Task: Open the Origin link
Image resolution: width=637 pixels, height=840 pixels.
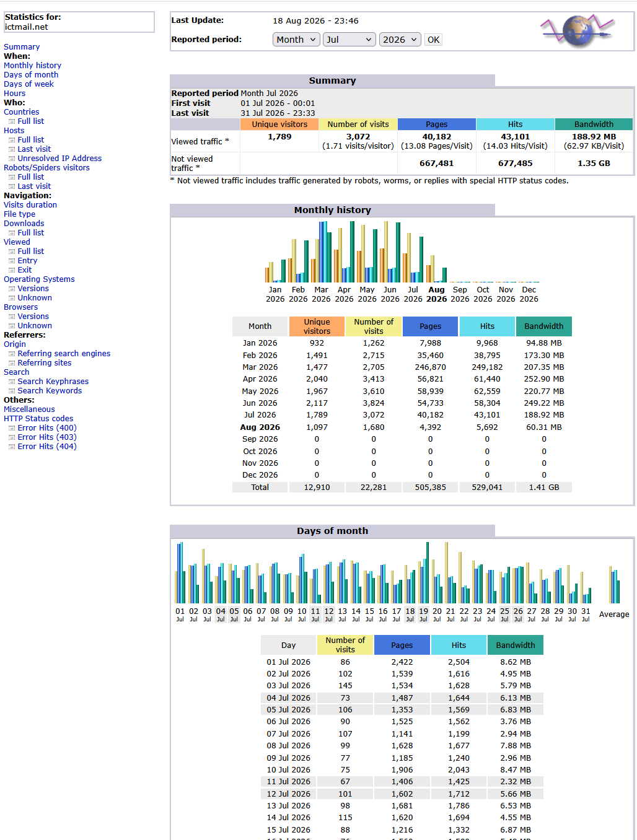Action: click(x=15, y=344)
